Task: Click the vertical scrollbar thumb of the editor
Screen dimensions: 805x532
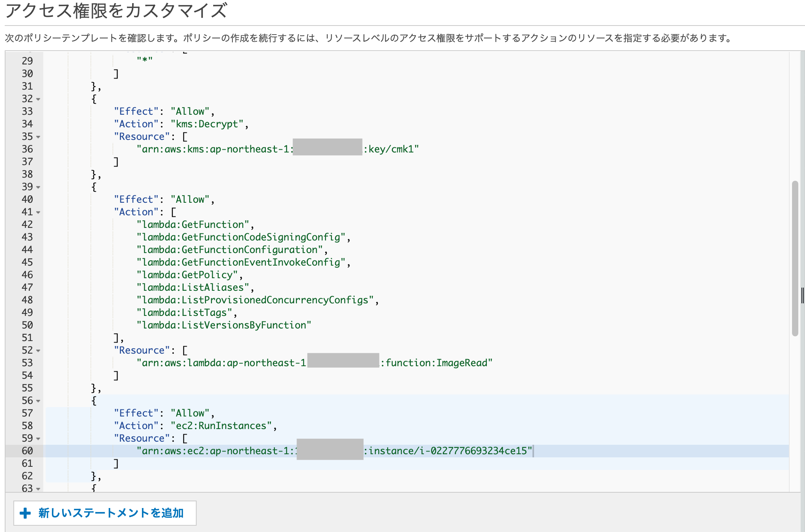Action: click(795, 258)
